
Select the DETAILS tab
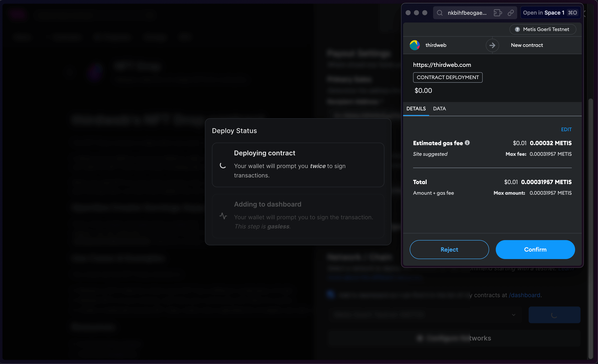[x=416, y=108]
